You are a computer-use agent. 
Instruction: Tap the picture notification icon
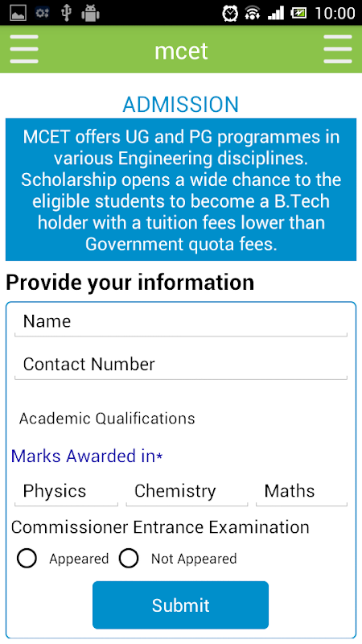click(18, 13)
